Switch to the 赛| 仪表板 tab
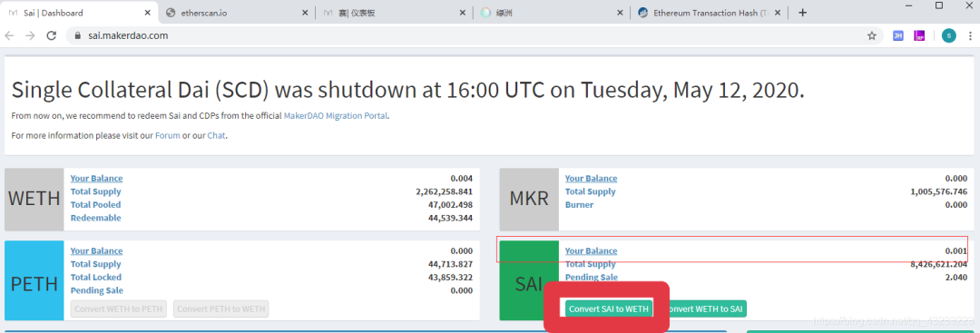Image resolution: width=980 pixels, height=333 pixels. click(x=394, y=13)
